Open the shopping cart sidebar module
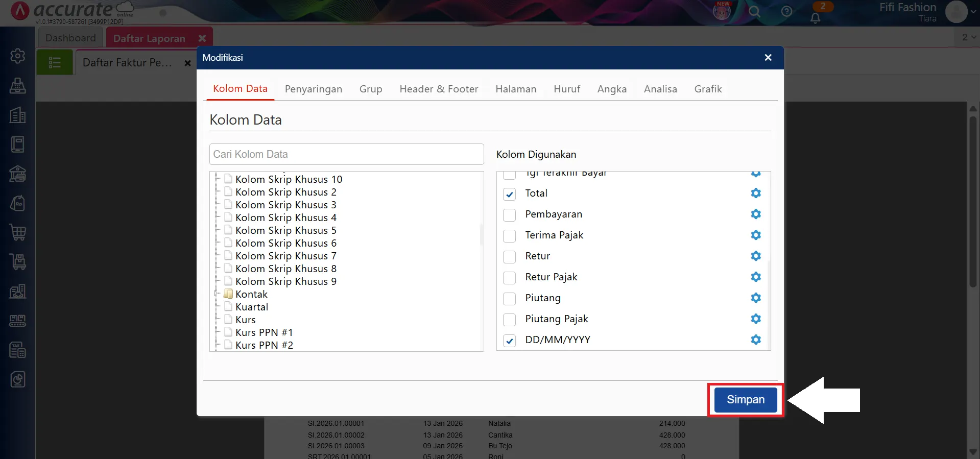 [18, 233]
